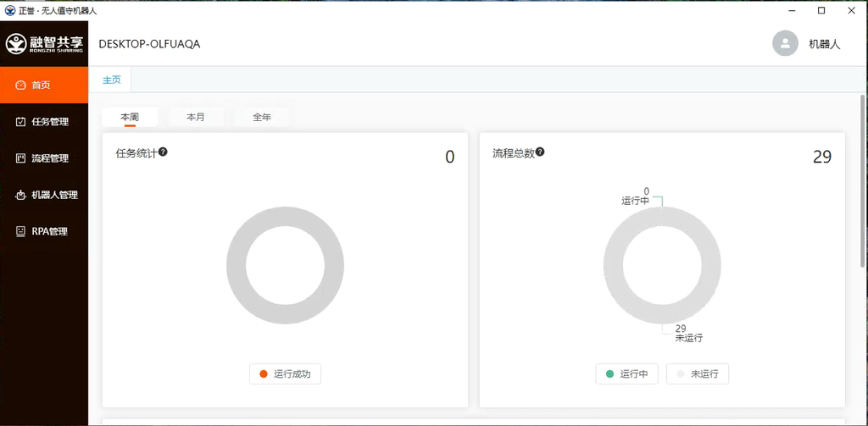
Task: Click the 0 运行中 chart label
Action: (636, 196)
